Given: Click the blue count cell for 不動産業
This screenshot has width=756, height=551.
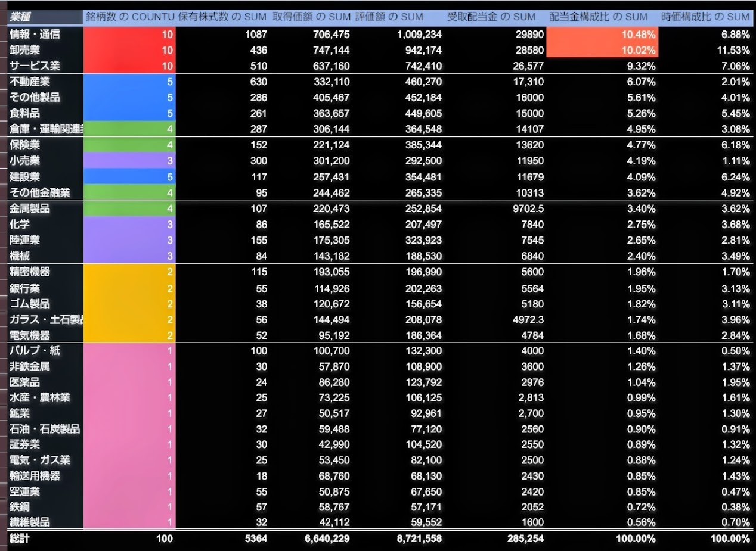Looking at the screenshot, I should [x=130, y=82].
